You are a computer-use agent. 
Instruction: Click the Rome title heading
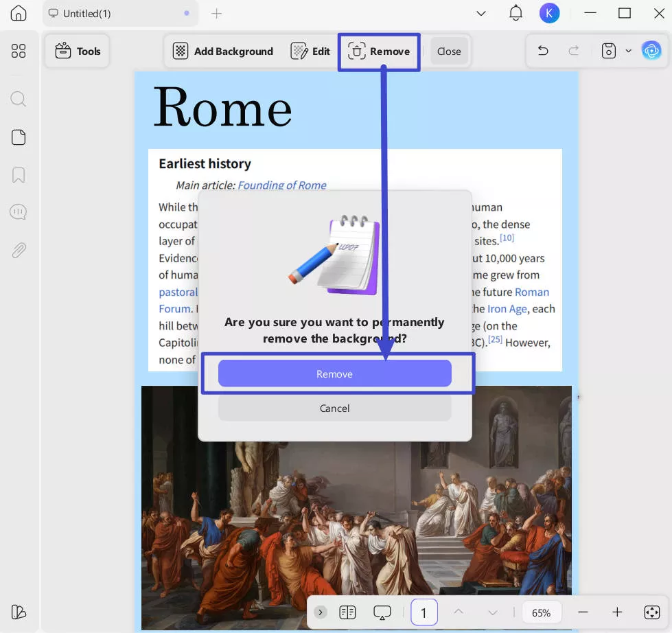tap(223, 108)
